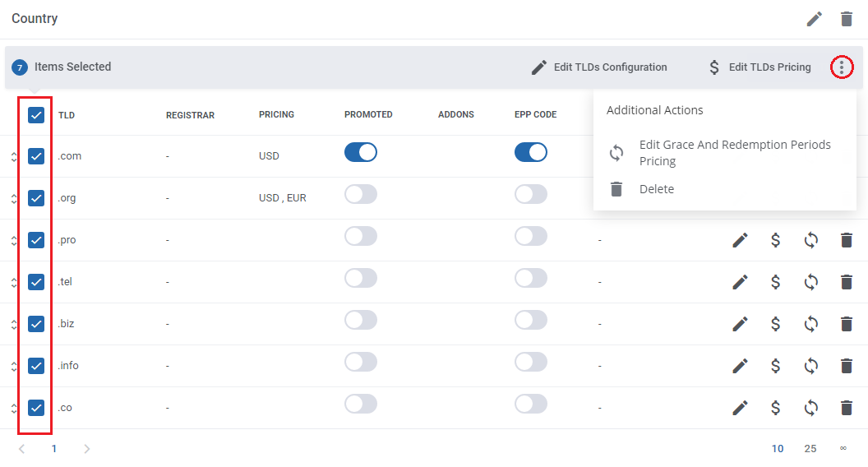Uncheck the select-all checkbox in header
Screen dimensions: 868x467
tap(36, 115)
